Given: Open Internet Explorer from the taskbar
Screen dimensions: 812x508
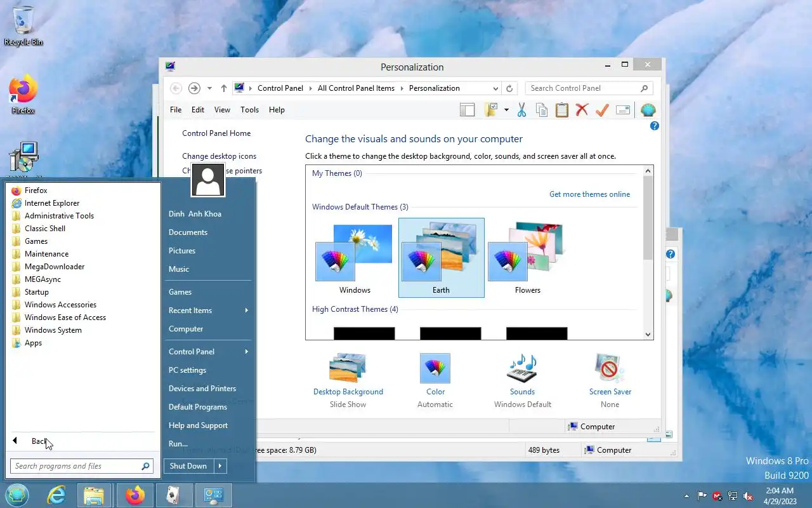Looking at the screenshot, I should 56,495.
